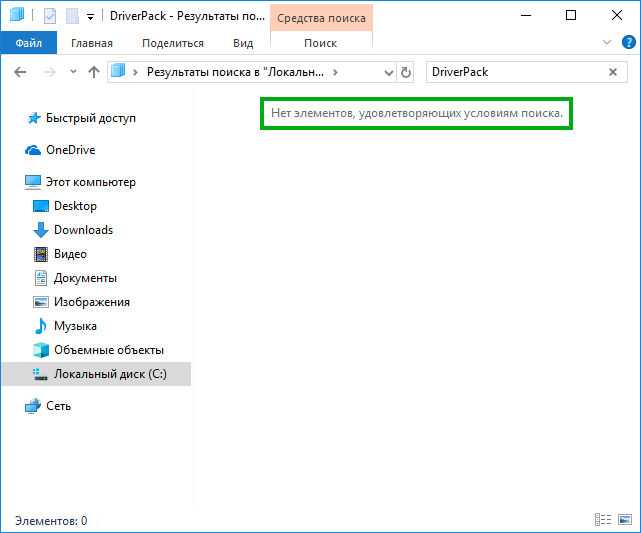Open the Поиск ribbon tab
The height and width of the screenshot is (533, 641).
tap(320, 43)
